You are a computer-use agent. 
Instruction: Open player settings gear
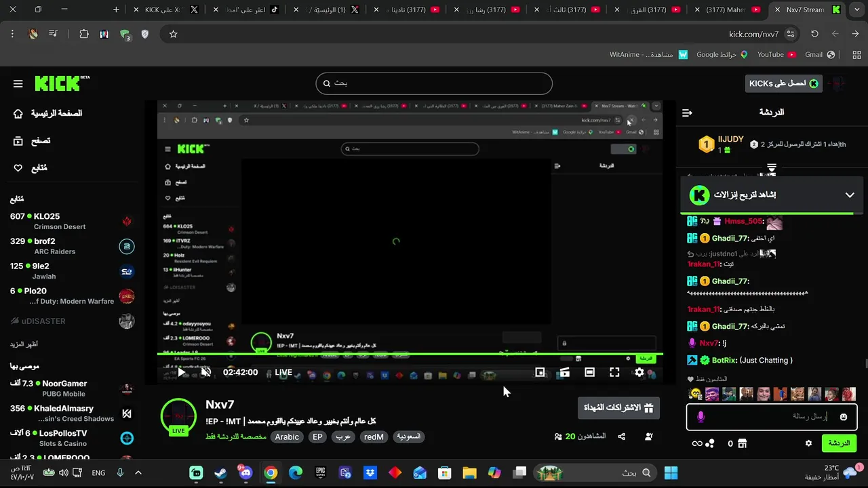coord(639,372)
